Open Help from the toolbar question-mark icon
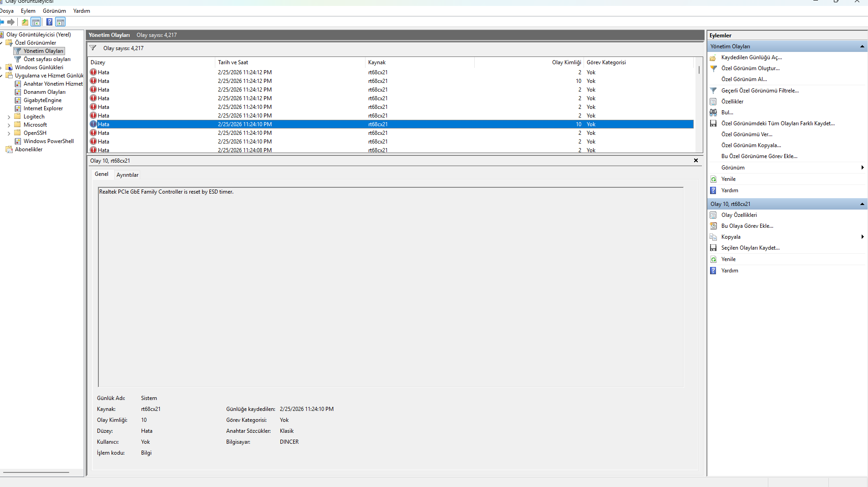 coord(49,22)
